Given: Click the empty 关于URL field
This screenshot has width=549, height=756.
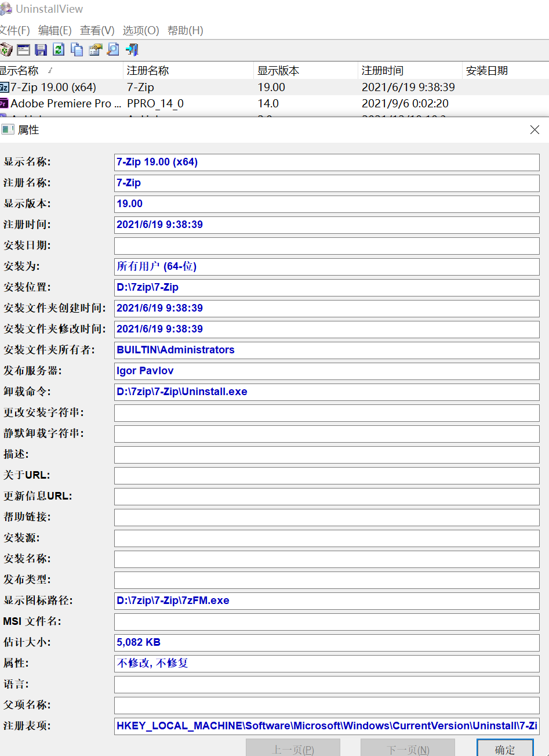Looking at the screenshot, I should (327, 475).
